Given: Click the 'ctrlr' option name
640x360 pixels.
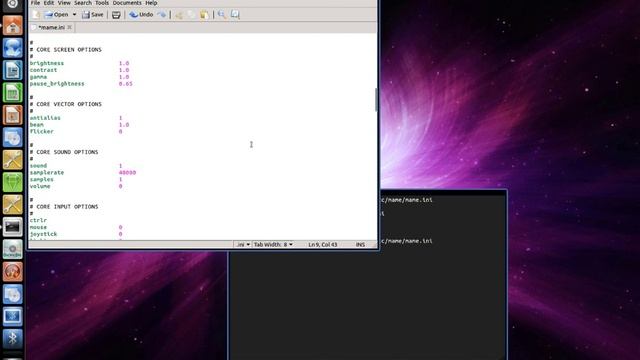Looking at the screenshot, I should [x=38, y=220].
